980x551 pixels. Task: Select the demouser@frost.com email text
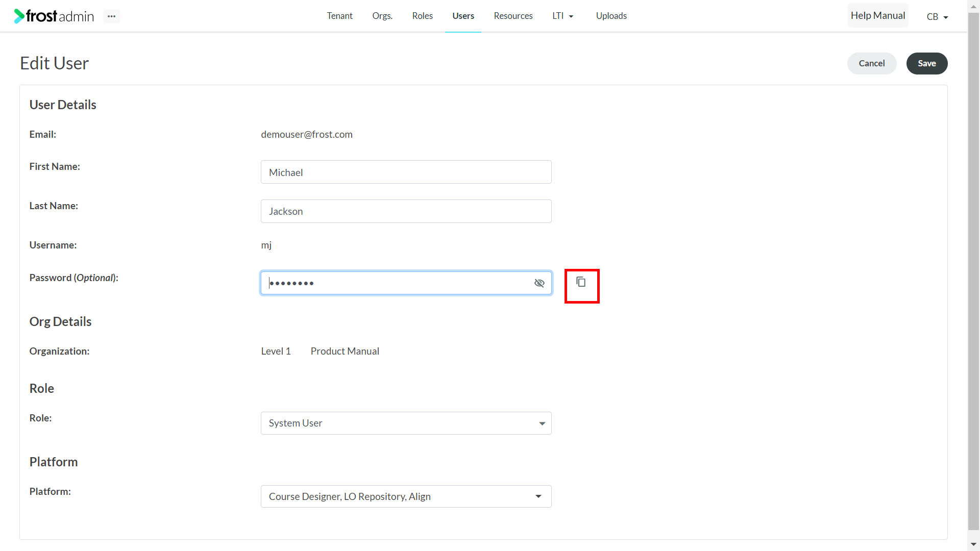point(307,134)
